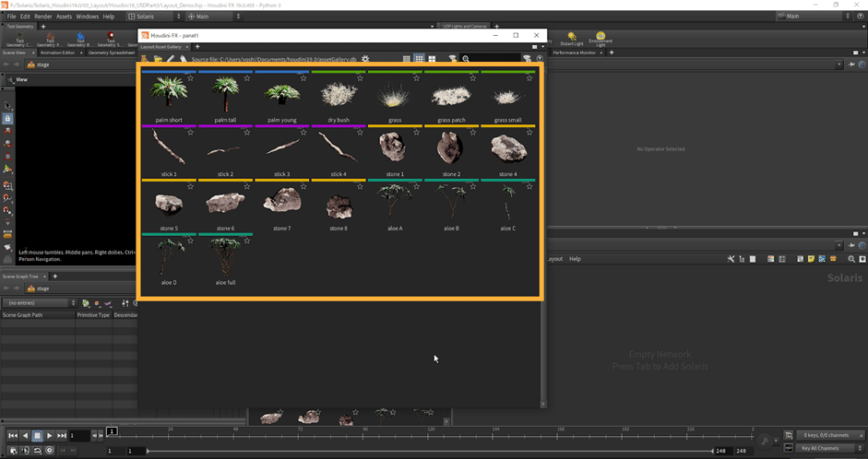Toggle favorite star on stick 3
Image resolution: width=868 pixels, height=459 pixels.
(x=303, y=132)
